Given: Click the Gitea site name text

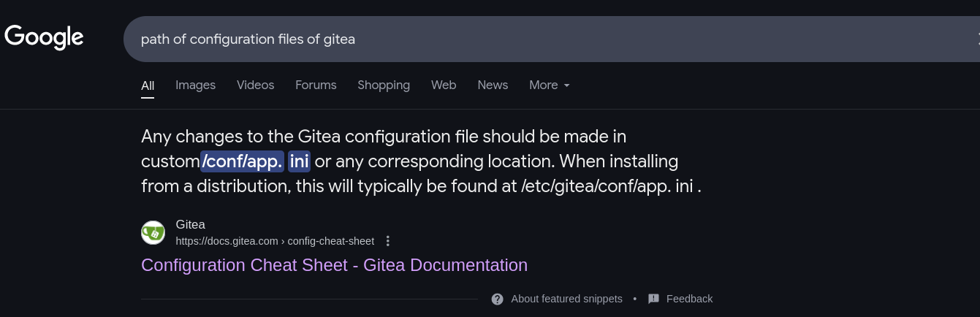Looking at the screenshot, I should tap(191, 224).
